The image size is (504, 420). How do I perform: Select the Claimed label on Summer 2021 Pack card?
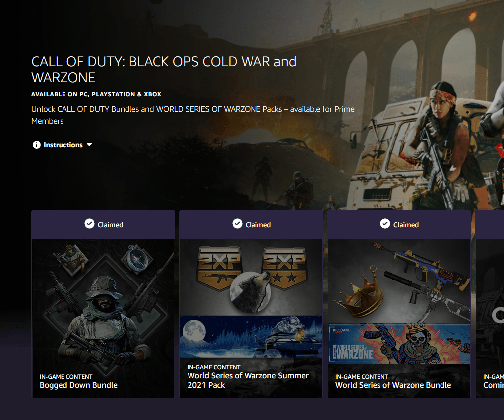pos(258,225)
